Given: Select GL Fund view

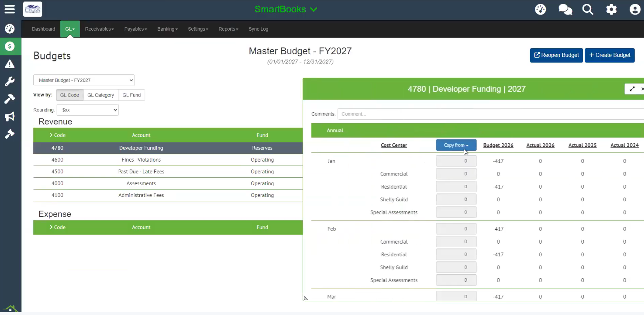Looking at the screenshot, I should [x=131, y=95].
